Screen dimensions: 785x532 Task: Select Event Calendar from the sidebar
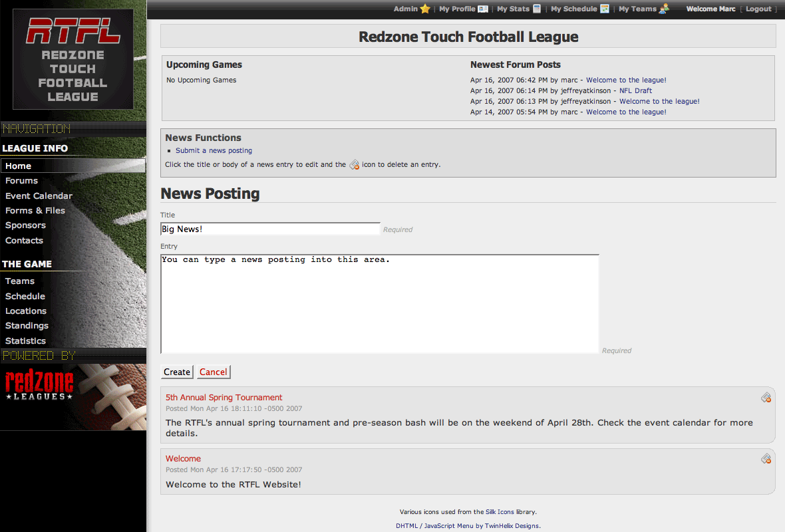point(39,196)
